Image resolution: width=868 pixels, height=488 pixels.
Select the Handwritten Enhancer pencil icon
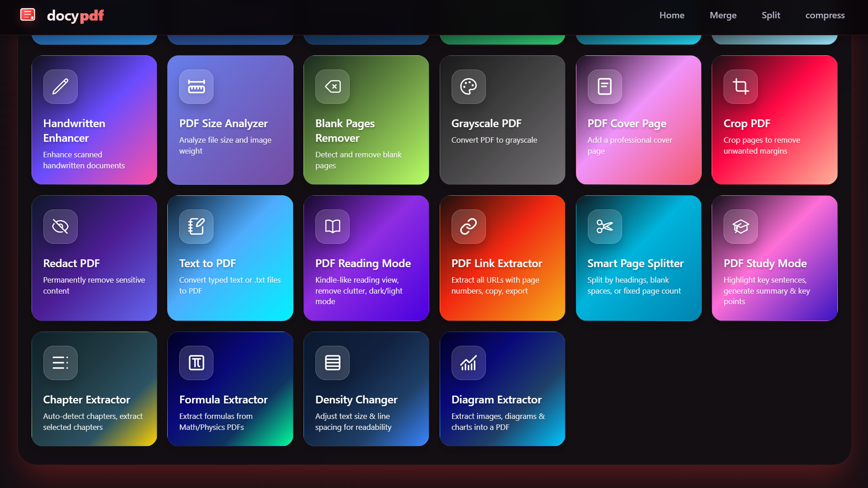pyautogui.click(x=60, y=87)
